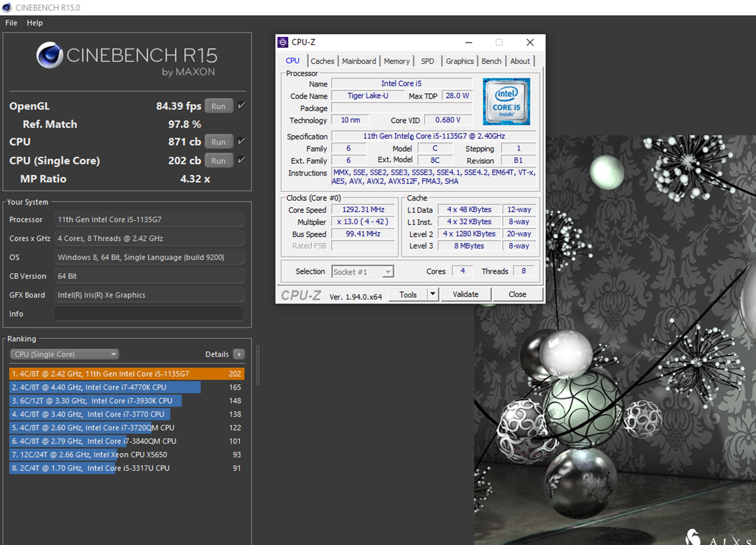Switch to the SPD tab in CPU-Z
Image resolution: width=756 pixels, height=545 pixels.
[x=427, y=61]
